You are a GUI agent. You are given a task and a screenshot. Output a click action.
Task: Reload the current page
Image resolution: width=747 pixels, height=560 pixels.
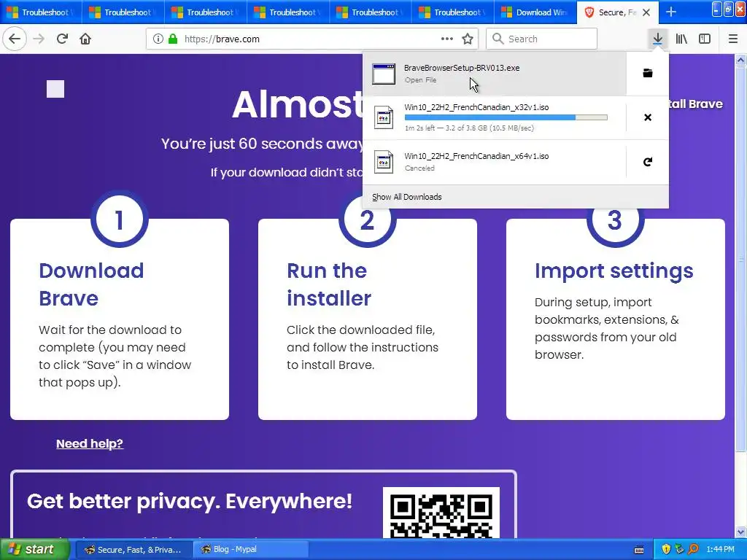62,39
